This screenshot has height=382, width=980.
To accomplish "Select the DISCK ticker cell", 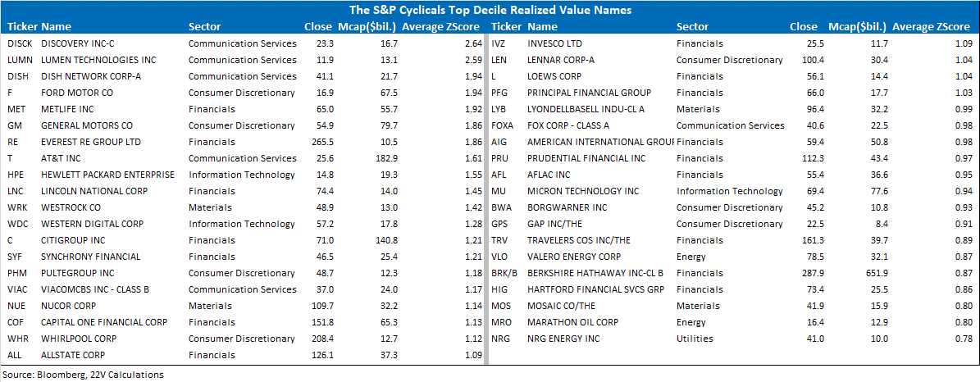I will click(x=20, y=43).
